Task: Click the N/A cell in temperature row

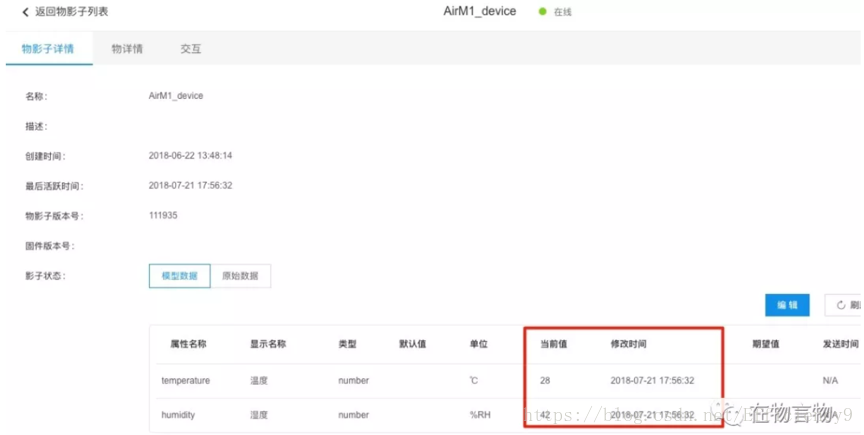Action: 830,380
